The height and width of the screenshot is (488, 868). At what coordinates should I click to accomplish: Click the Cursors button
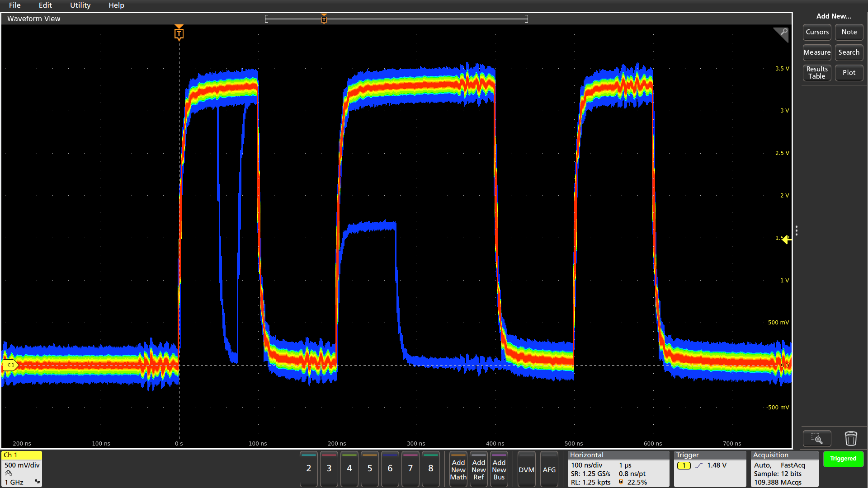point(817,32)
